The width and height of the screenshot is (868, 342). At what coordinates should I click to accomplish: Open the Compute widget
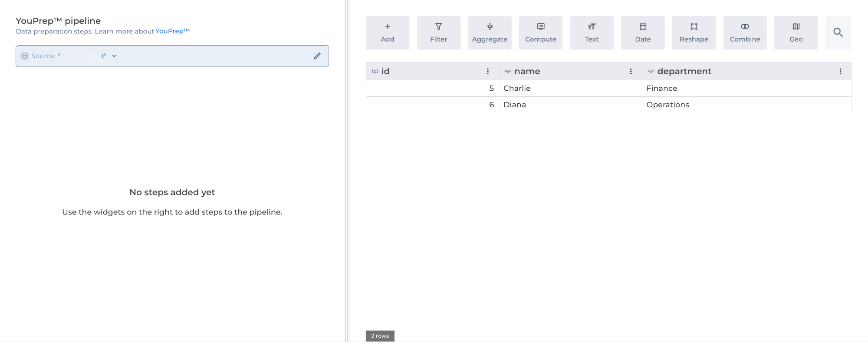(x=540, y=33)
